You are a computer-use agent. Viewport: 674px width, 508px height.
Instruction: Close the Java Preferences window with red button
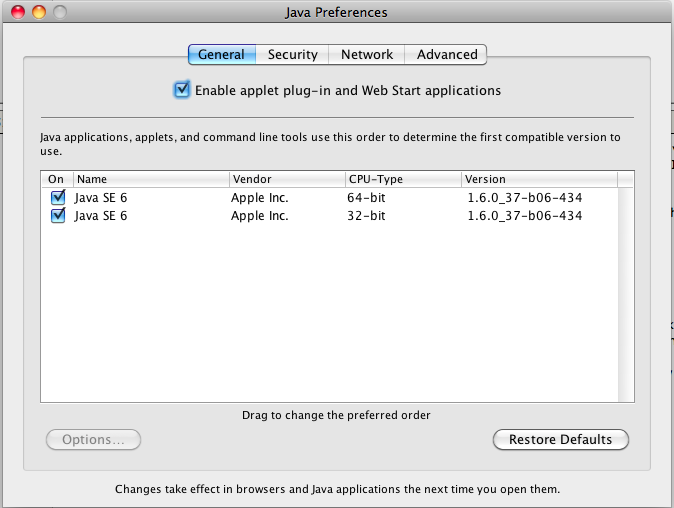pyautogui.click(x=18, y=12)
